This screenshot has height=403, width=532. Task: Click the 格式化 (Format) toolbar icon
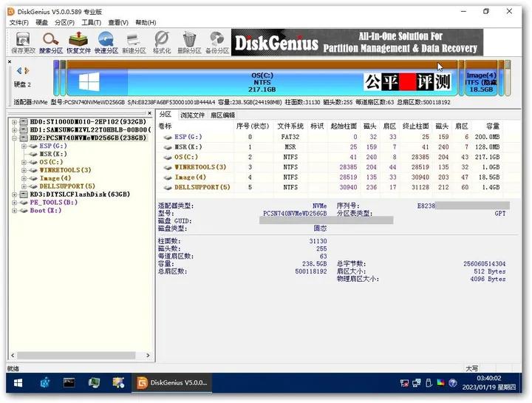click(161, 41)
